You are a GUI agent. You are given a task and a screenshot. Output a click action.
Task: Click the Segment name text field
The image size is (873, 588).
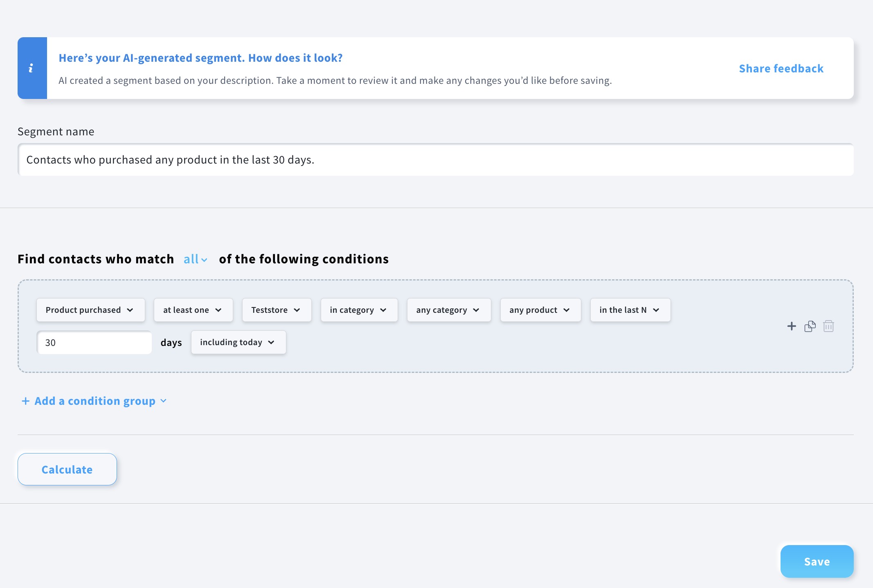435,160
